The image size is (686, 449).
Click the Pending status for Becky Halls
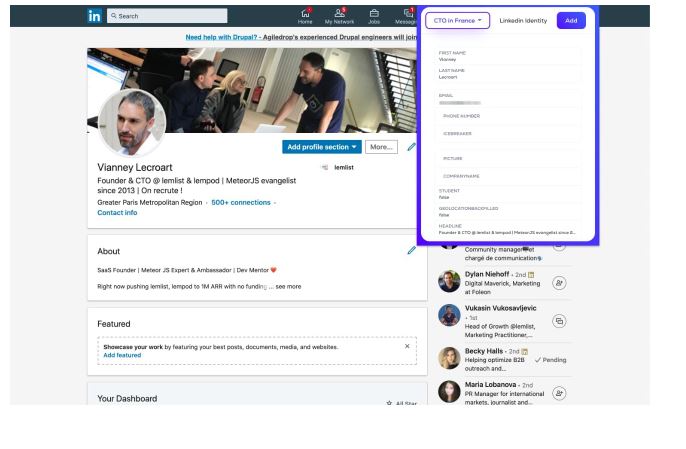point(550,360)
